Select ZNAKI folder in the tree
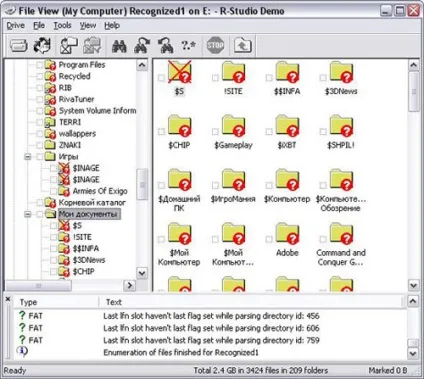 coord(70,145)
